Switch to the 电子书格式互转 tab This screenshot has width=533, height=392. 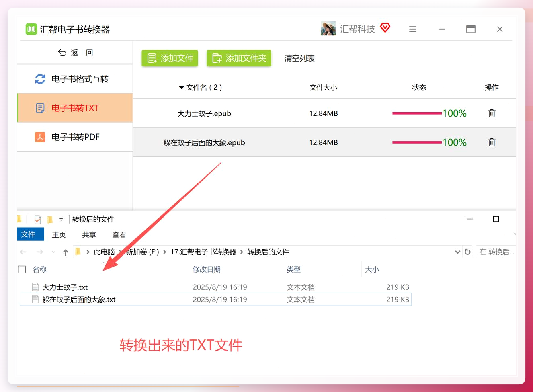75,79
